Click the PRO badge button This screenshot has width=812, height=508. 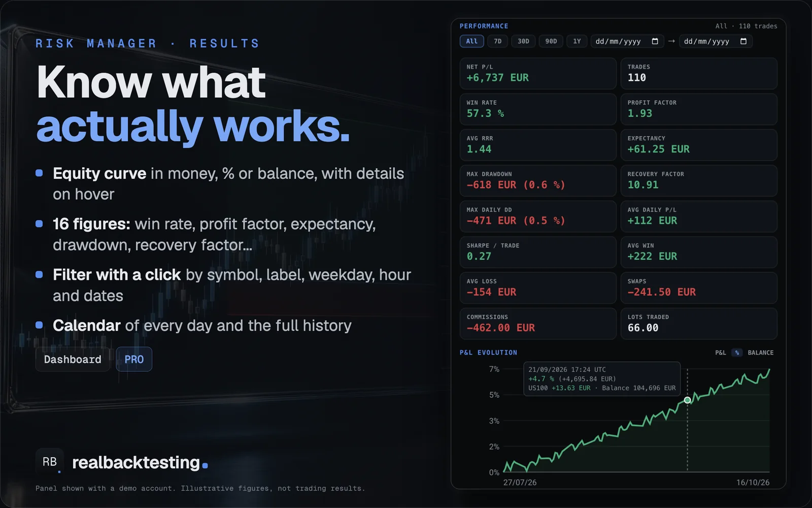coord(134,359)
